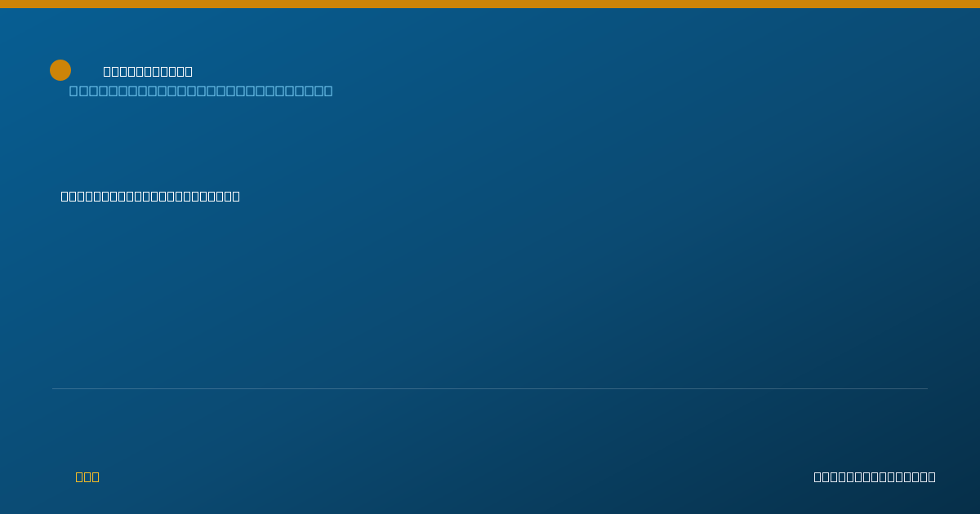Click the white footer text at bottom right

pyautogui.click(x=875, y=476)
